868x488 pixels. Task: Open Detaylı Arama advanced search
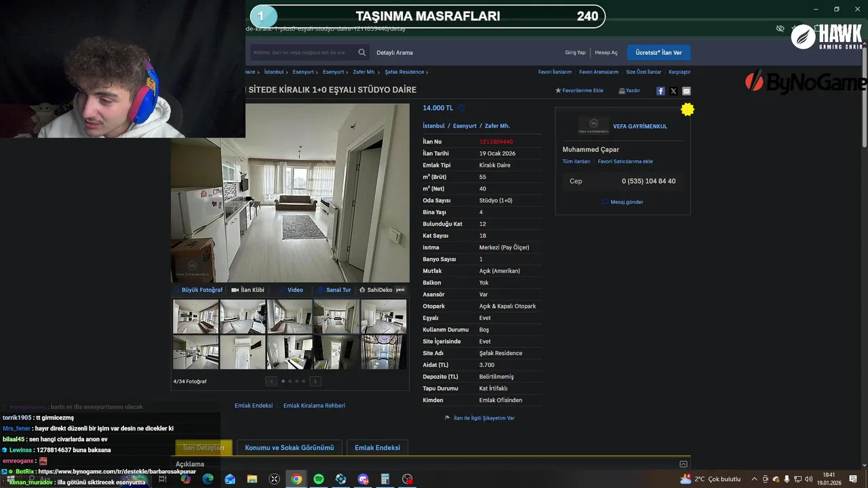pyautogui.click(x=395, y=52)
